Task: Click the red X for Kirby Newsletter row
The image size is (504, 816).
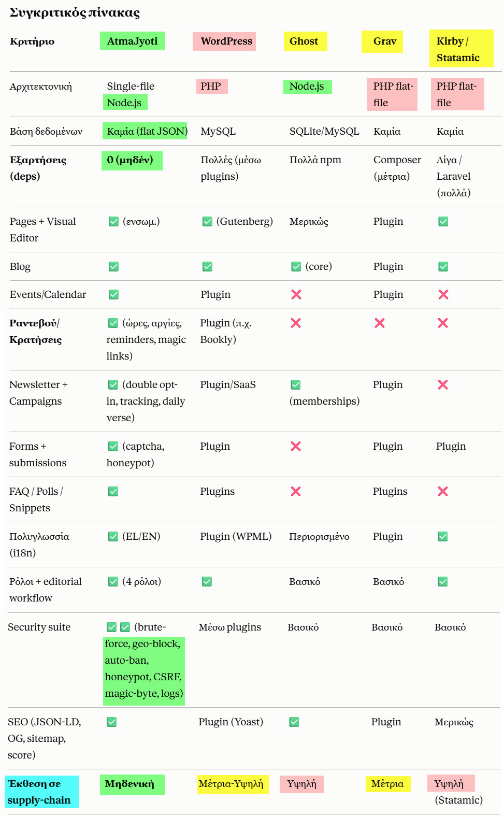Action: (443, 384)
